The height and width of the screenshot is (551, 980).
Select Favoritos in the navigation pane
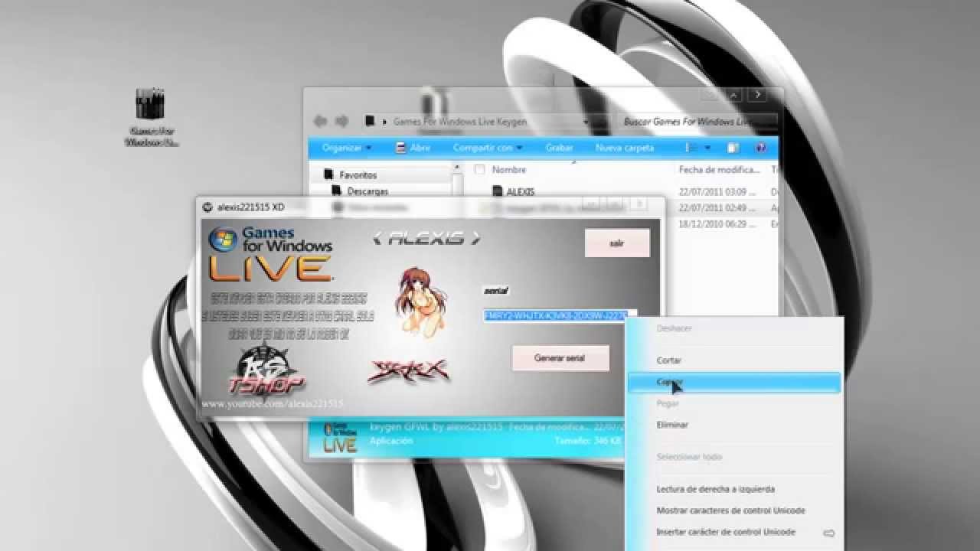point(358,175)
